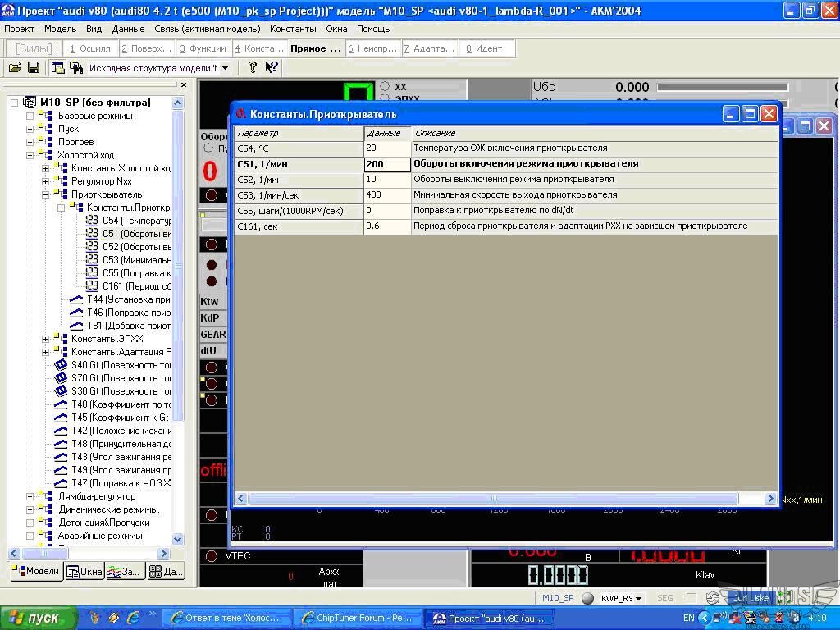The height and width of the screenshot is (630, 840).
Task: Open the Константы menu
Action: pos(293,29)
